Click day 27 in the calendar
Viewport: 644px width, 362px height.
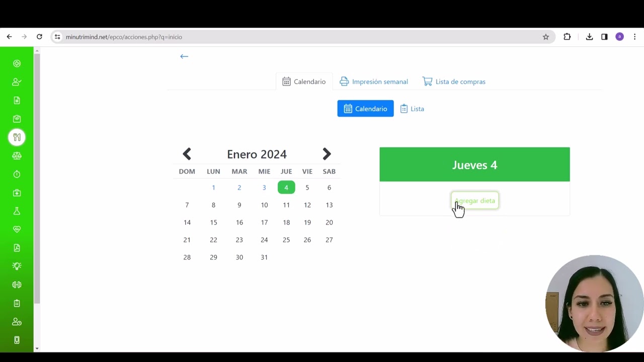pos(329,240)
